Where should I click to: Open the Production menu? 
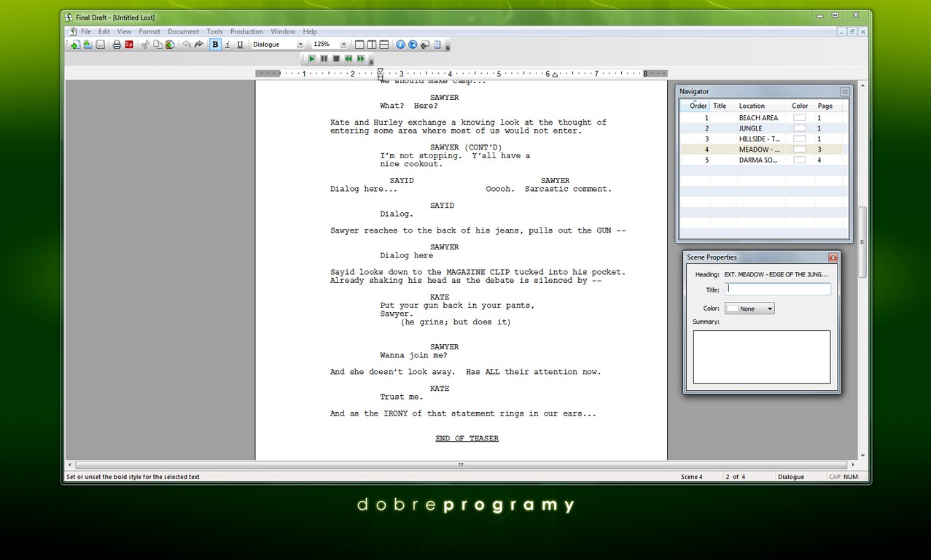coord(246,31)
